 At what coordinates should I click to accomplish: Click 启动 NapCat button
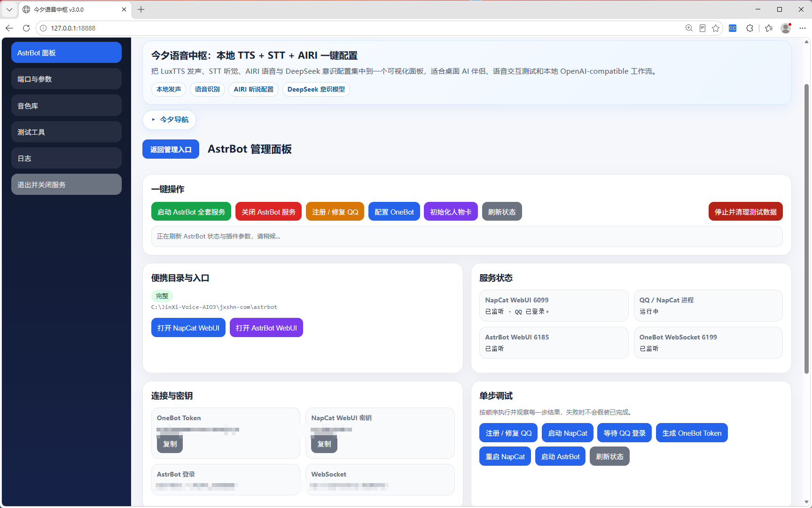pos(568,433)
